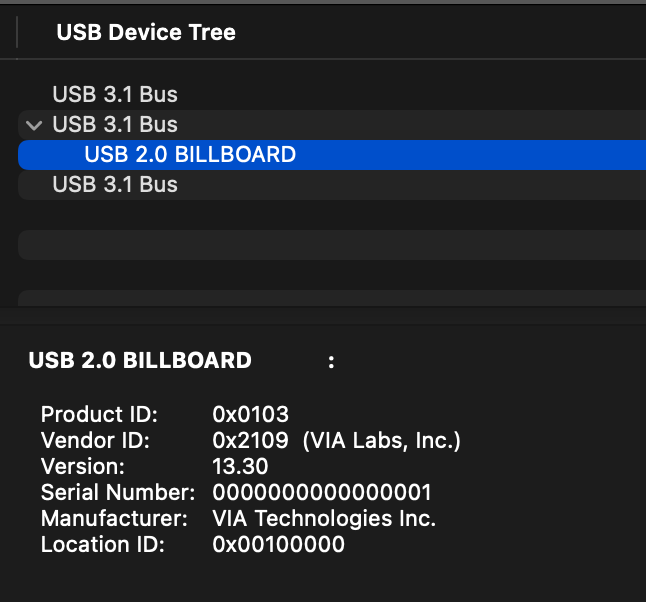Viewport: 646px width, 602px height.
Task: Select the USB 2.0 BILLBOARD tree row
Action: (190, 155)
